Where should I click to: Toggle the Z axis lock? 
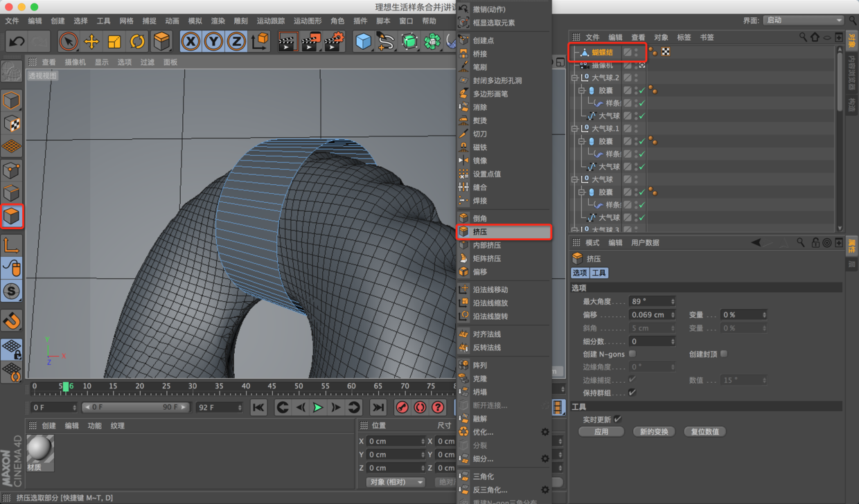click(236, 42)
